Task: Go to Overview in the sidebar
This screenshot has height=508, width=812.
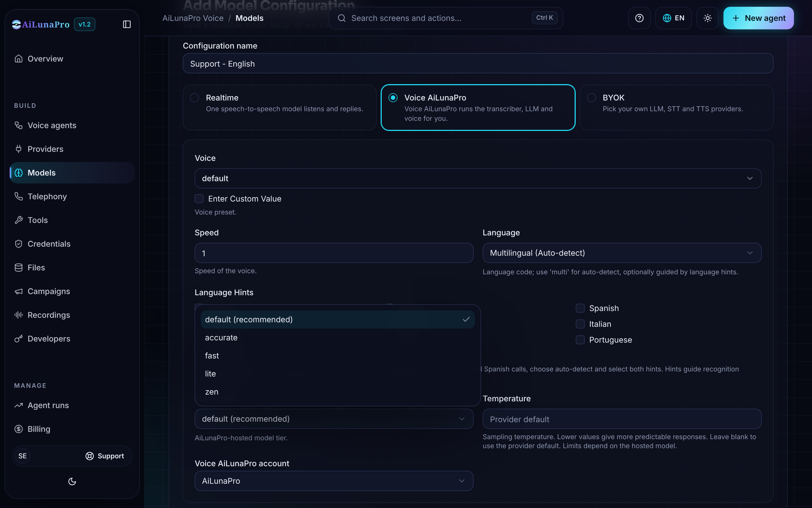Action: [72, 59]
